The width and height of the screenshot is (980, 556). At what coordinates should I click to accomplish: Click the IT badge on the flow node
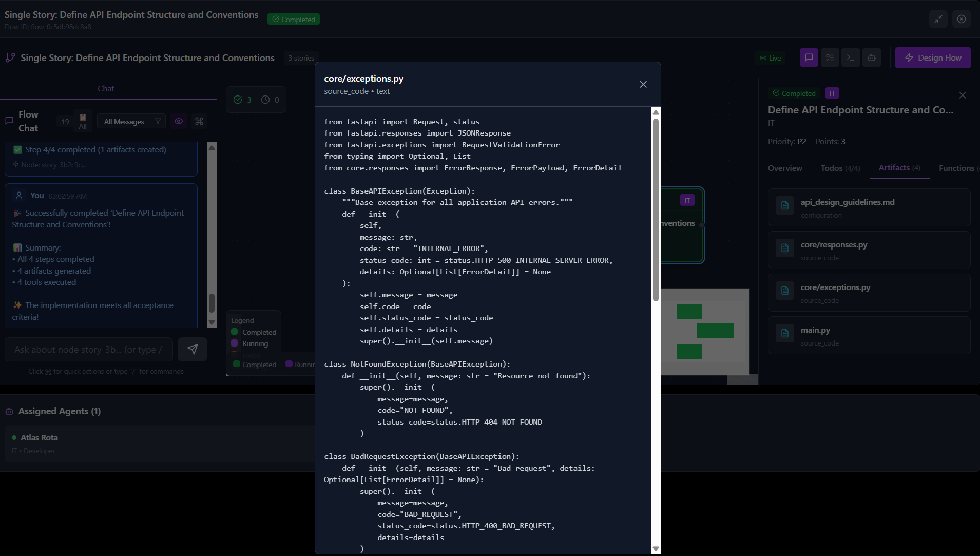coord(687,200)
